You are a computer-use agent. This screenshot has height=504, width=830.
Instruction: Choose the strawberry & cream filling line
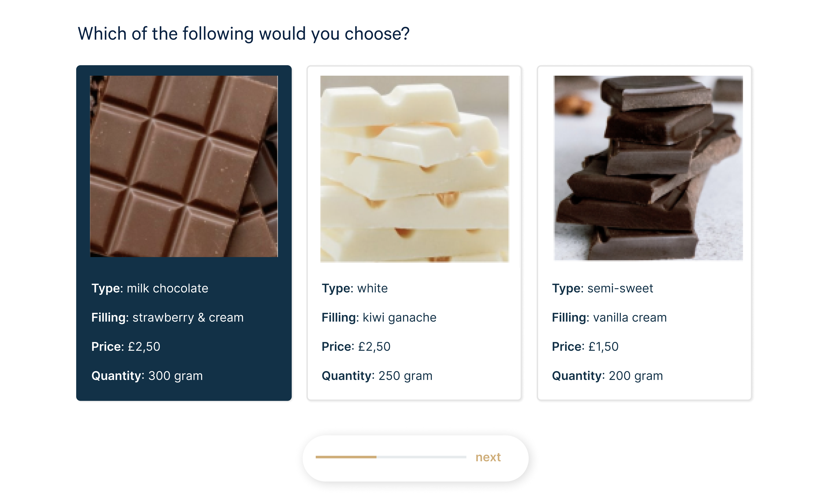[167, 317]
